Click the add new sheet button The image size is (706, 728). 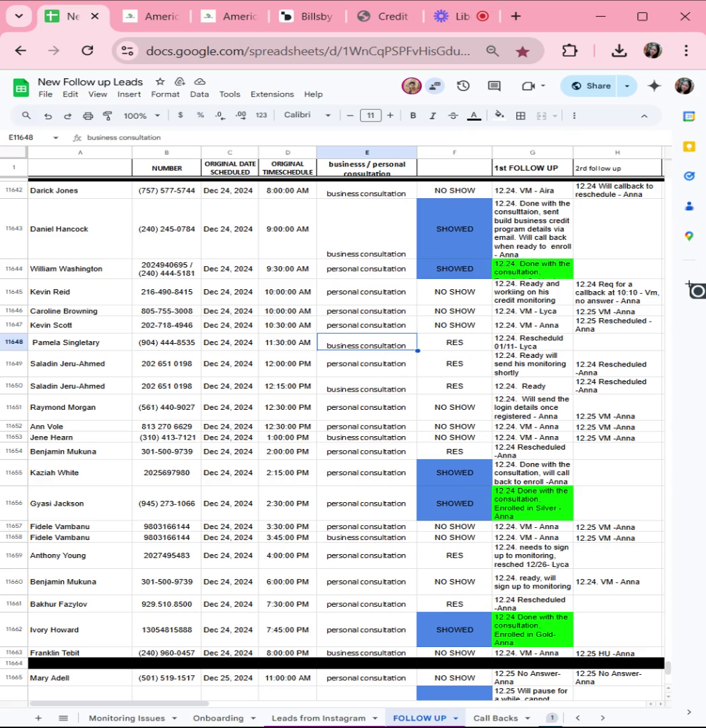point(38,718)
